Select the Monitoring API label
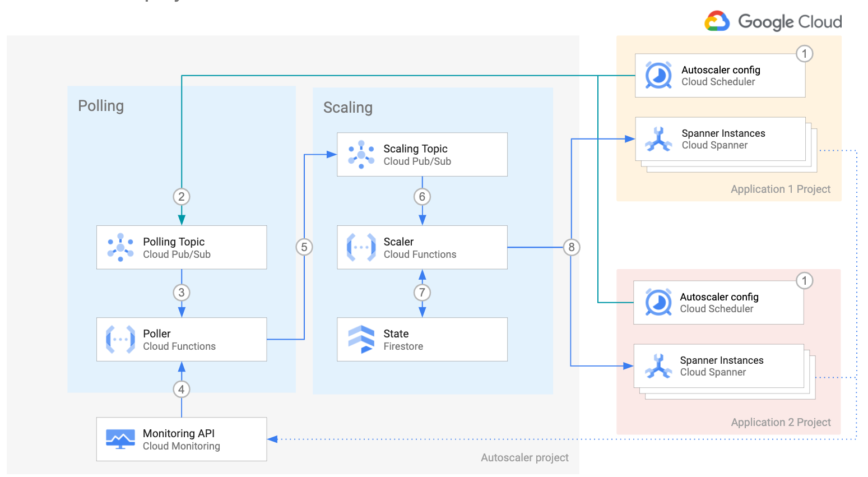This screenshot has height=477, width=868. [179, 433]
